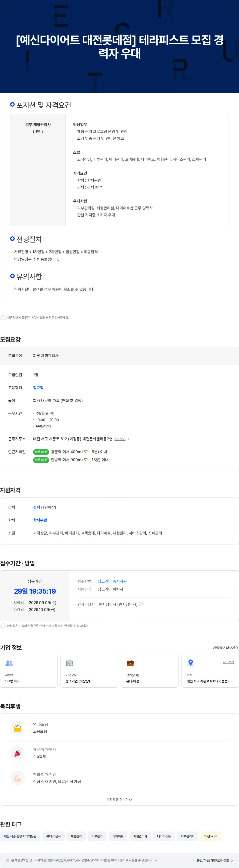Expand 복리후생 더보기
The width and height of the screenshot is (239, 868).
[x=119, y=800]
